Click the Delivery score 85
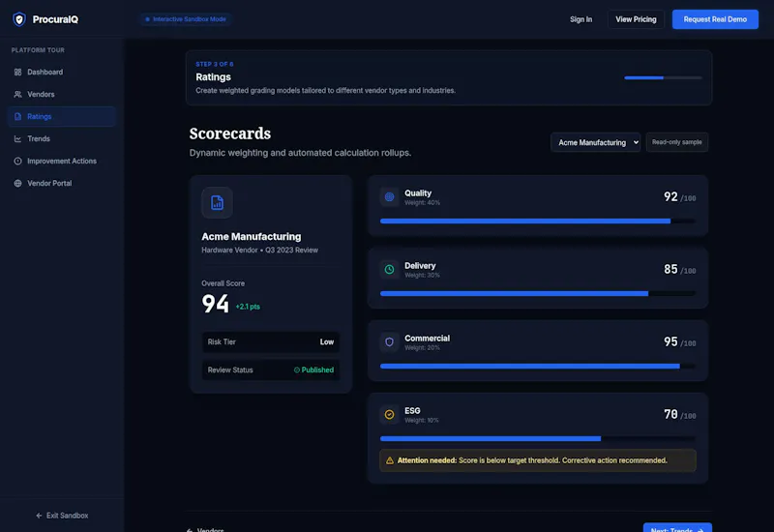 click(x=670, y=270)
